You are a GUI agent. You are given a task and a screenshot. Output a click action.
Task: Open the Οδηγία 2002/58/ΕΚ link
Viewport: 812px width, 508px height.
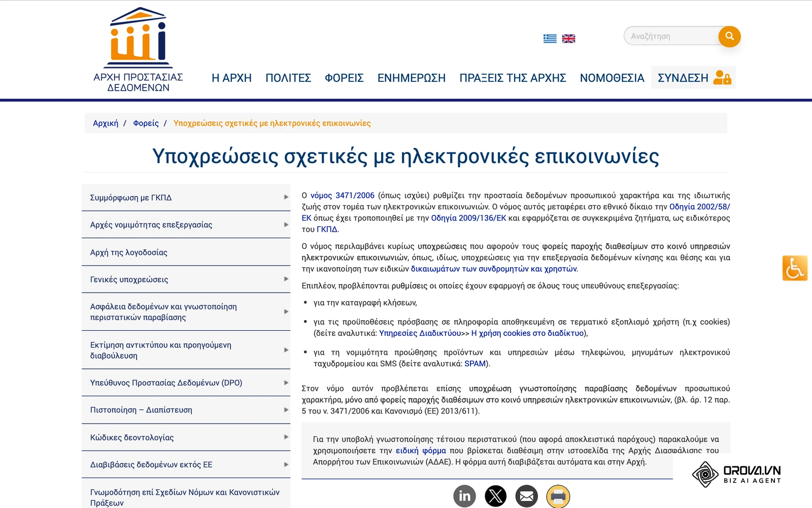pyautogui.click(x=700, y=207)
